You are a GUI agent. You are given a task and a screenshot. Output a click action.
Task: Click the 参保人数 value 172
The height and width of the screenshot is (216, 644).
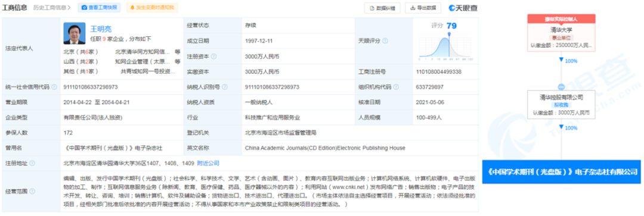click(x=68, y=133)
